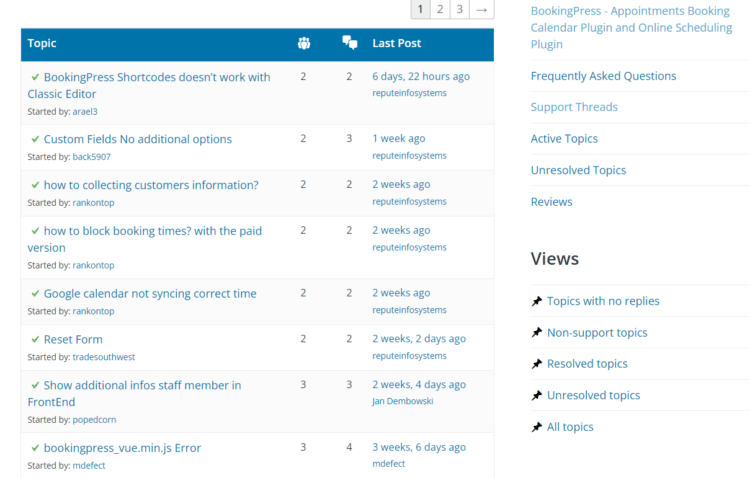The height and width of the screenshot is (478, 750).
Task: Open All topics view
Action: click(x=570, y=427)
